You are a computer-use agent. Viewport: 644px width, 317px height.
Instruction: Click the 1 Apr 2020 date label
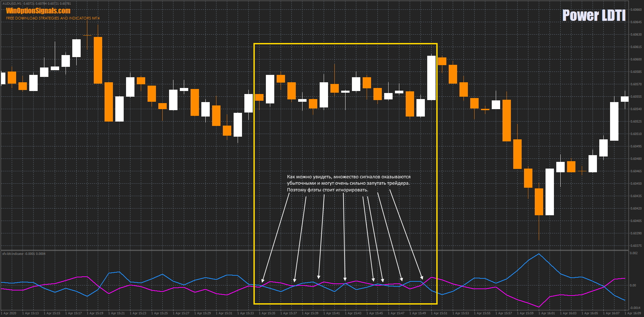9,313
